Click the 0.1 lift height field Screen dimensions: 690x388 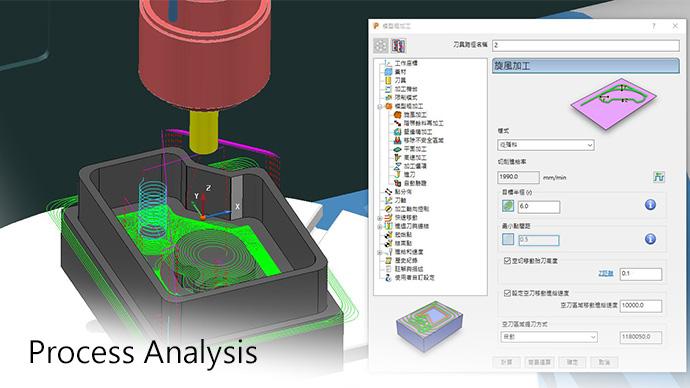(641, 274)
